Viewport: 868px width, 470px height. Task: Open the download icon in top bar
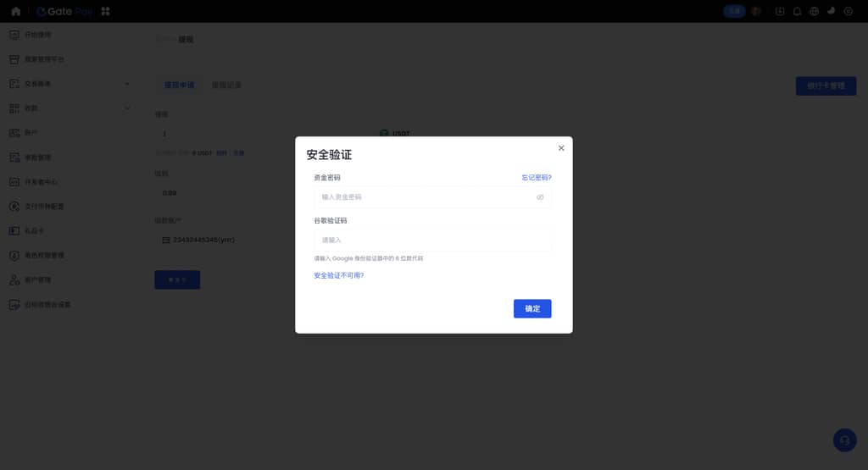780,11
